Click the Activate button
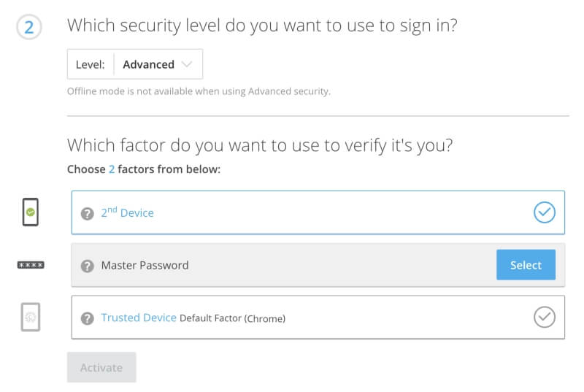This screenshot has height=392, width=584. 101,367
